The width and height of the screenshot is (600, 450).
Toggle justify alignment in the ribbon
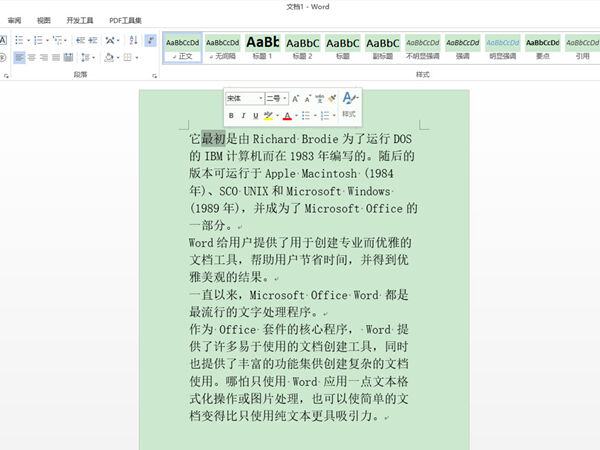(x=58, y=58)
